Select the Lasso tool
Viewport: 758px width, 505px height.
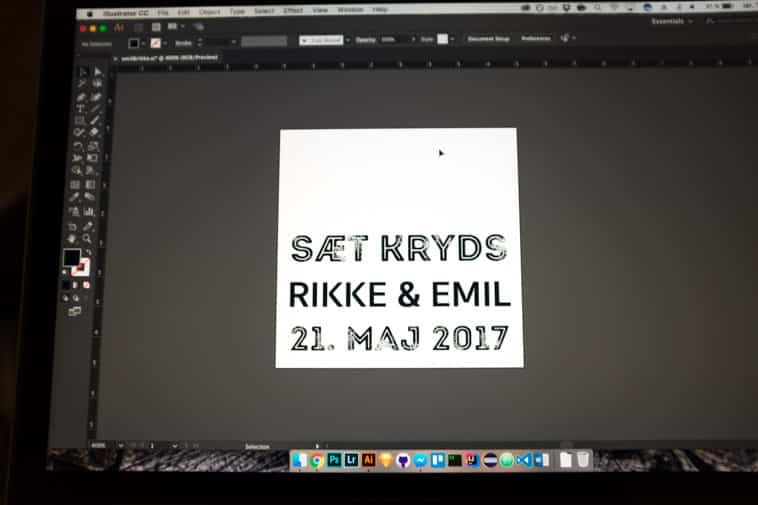(97, 84)
